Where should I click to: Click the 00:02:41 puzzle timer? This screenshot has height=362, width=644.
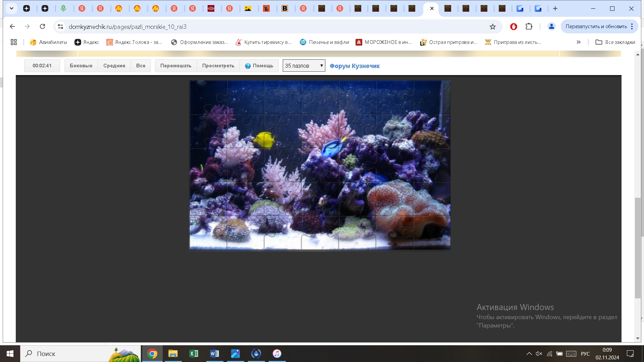(42, 66)
